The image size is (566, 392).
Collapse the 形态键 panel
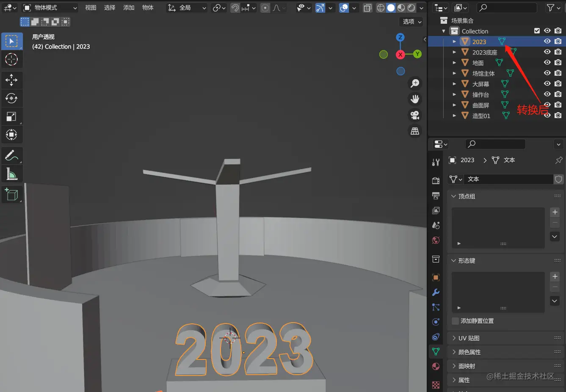tap(453, 261)
